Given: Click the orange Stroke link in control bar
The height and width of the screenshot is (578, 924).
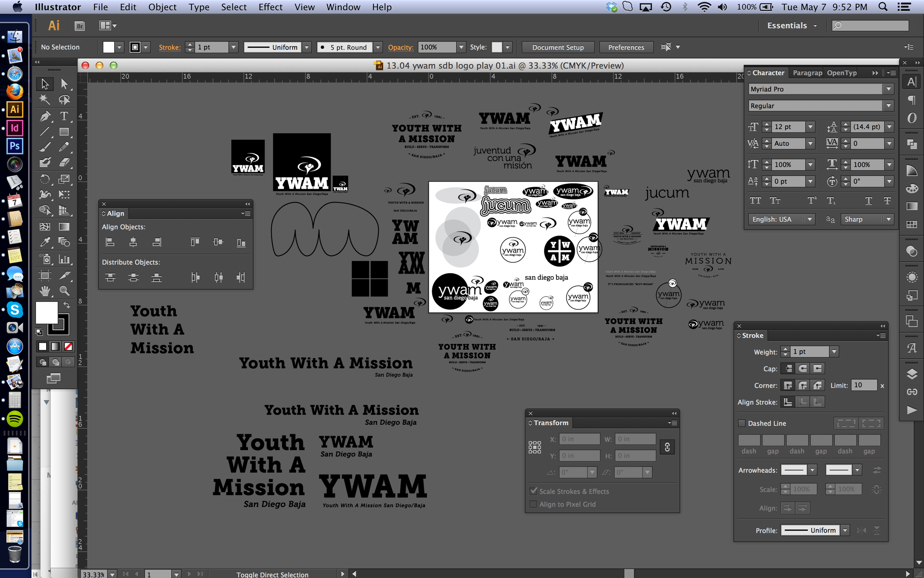Looking at the screenshot, I should tap(170, 47).
